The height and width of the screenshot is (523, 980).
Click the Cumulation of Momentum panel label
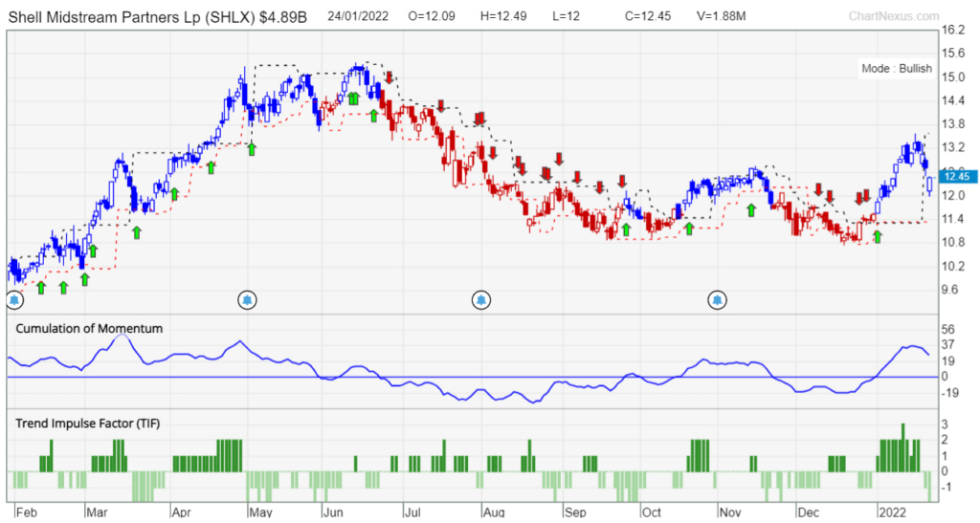coord(89,328)
